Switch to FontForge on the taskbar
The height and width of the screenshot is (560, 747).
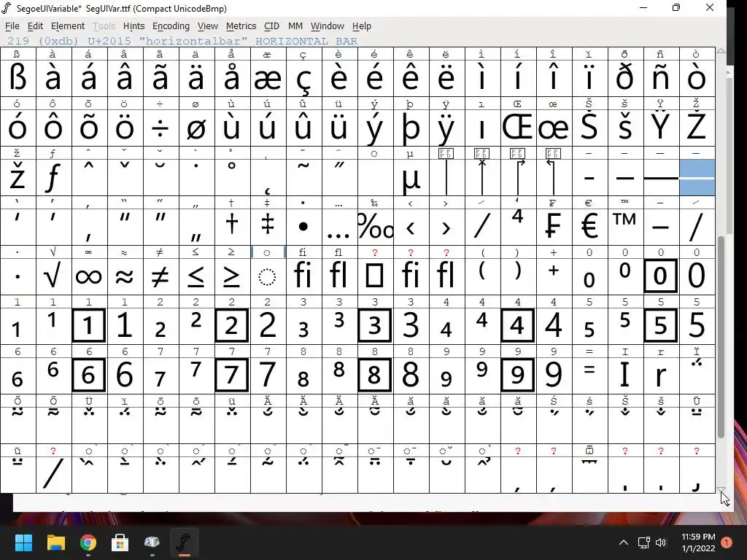click(184, 542)
